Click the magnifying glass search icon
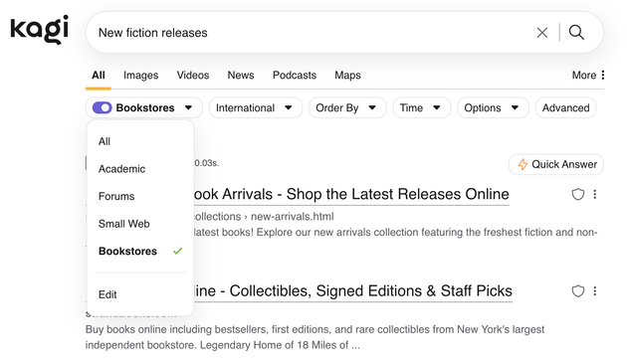 576,33
